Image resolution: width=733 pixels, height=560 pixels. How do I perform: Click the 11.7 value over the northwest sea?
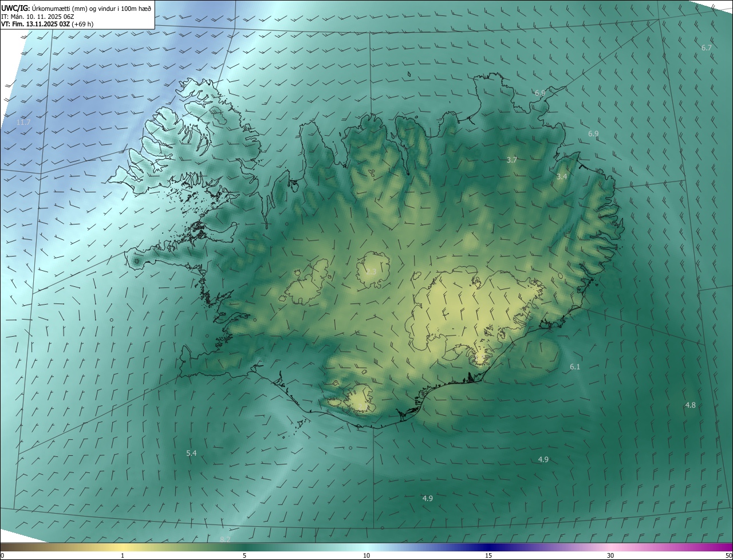pos(23,123)
